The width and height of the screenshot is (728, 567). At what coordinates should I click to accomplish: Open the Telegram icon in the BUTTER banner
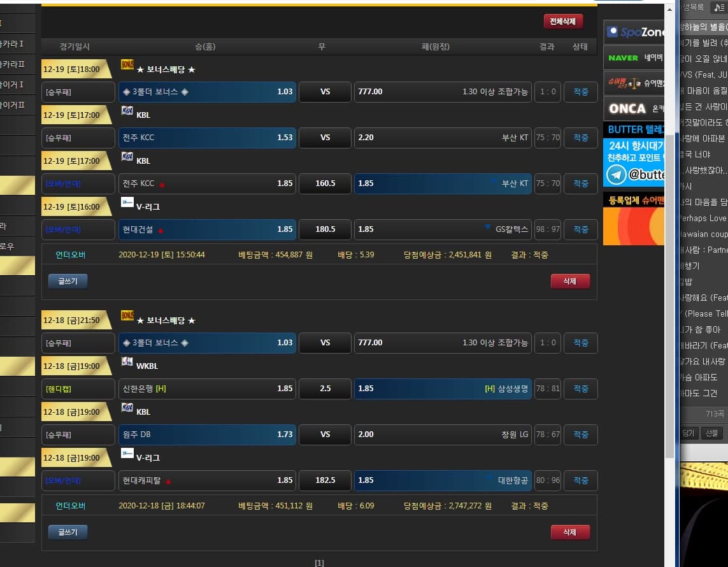[x=616, y=174]
